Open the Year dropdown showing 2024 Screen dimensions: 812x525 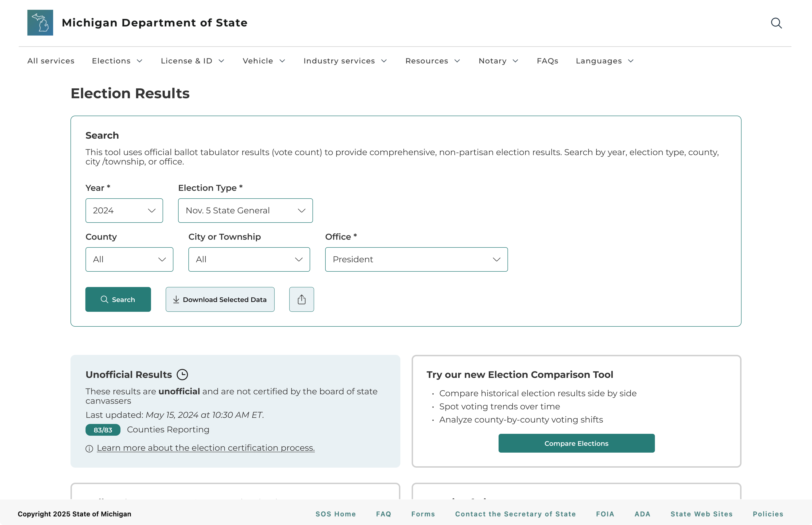click(x=124, y=210)
